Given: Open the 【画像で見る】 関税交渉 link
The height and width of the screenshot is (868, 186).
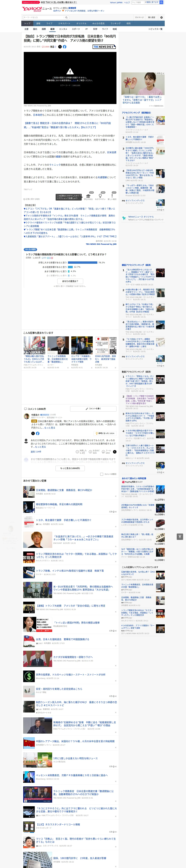Looking at the screenshot, I should pos(67,125).
